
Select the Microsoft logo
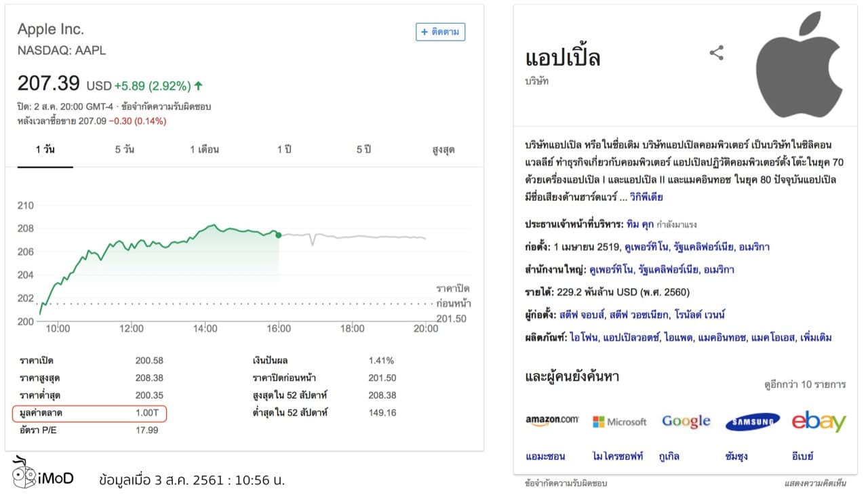[619, 421]
